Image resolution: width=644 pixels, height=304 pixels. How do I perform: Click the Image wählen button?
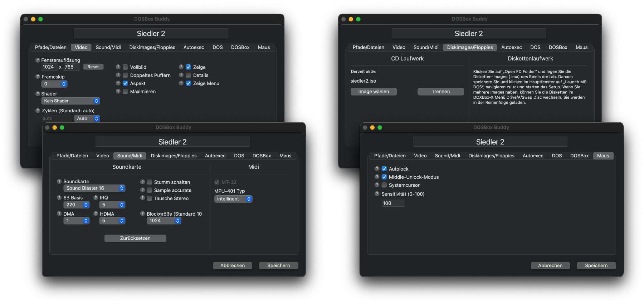pos(374,92)
